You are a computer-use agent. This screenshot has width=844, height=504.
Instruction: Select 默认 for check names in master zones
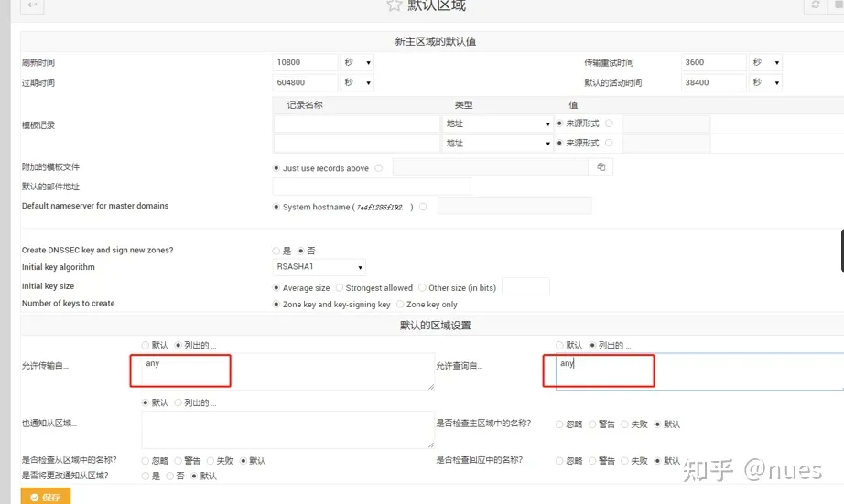pos(657,424)
